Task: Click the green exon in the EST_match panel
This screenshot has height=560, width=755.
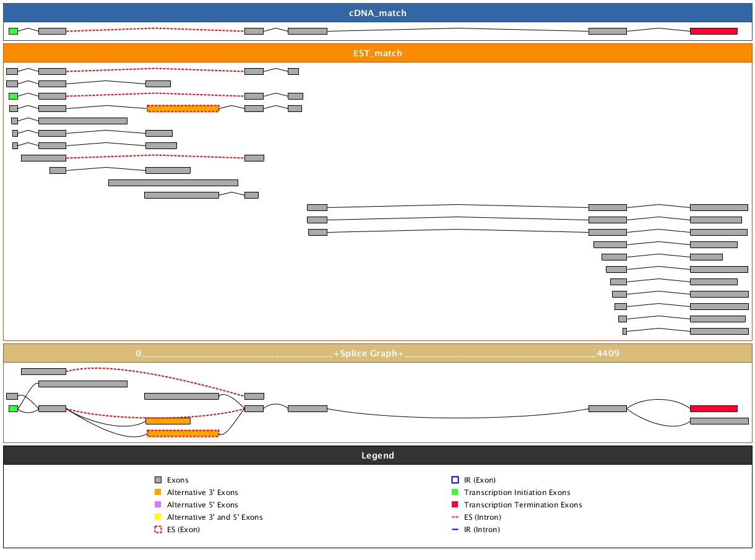Action: pos(13,96)
